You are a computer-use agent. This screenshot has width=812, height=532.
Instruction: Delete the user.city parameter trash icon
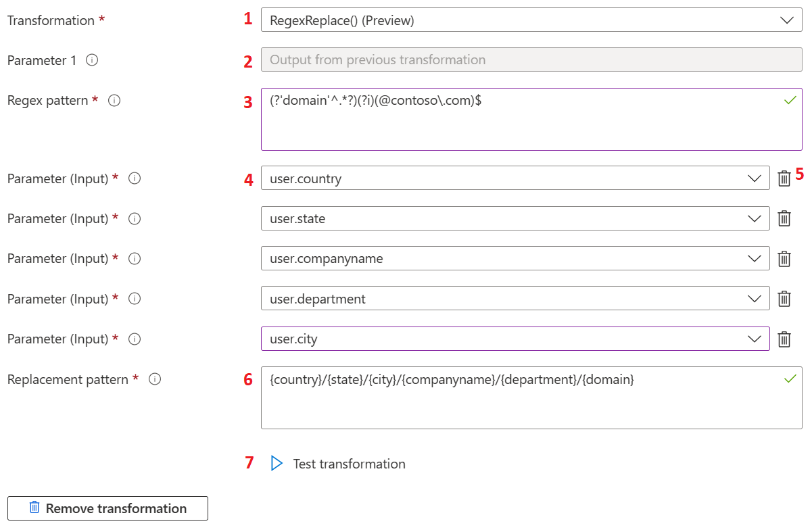[784, 339]
